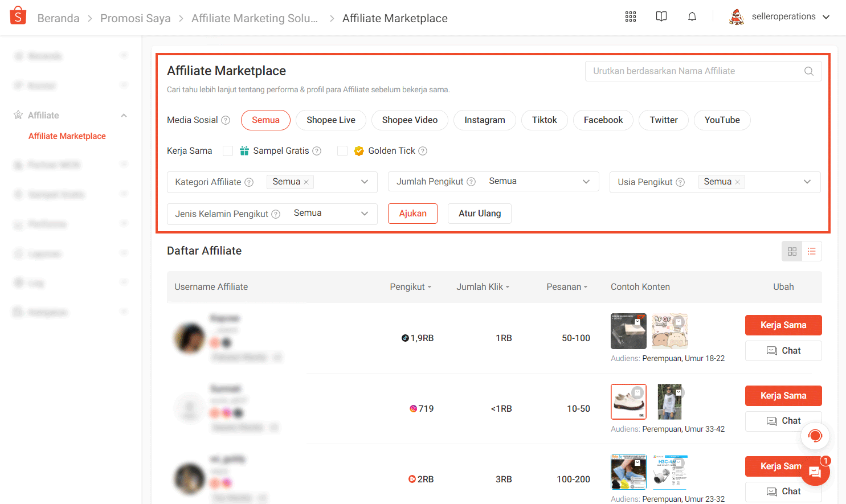
Task: Open the floating chat widget bubble
Action: tap(814, 472)
